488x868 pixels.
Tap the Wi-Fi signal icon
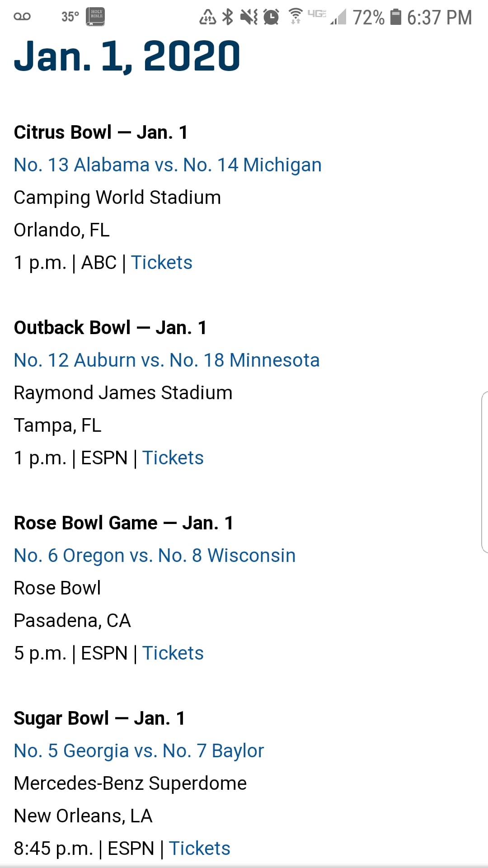[x=296, y=16]
